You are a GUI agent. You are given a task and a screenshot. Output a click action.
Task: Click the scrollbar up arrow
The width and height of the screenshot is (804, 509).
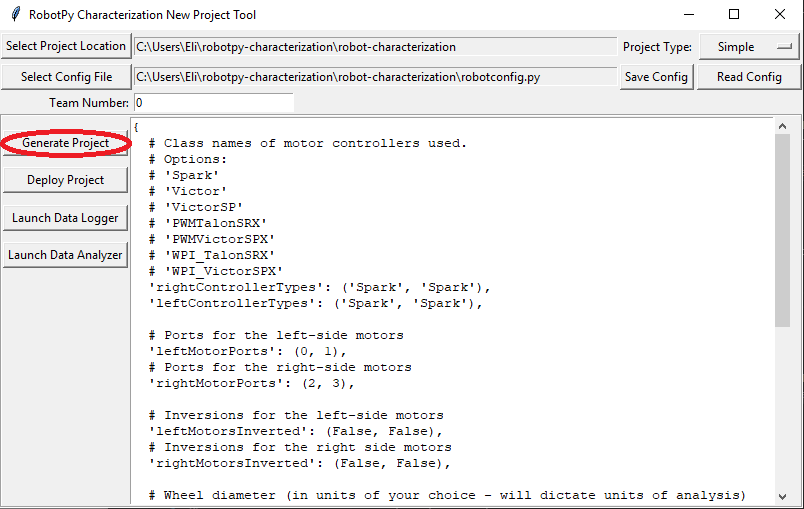point(782,126)
